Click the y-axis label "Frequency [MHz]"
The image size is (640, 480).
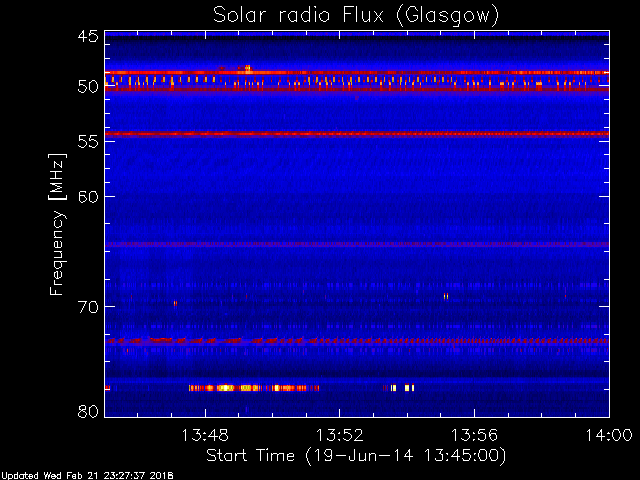point(57,224)
